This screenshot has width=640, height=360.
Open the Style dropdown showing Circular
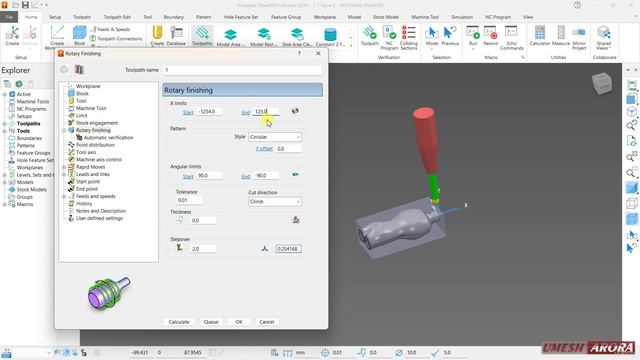pyautogui.click(x=275, y=137)
